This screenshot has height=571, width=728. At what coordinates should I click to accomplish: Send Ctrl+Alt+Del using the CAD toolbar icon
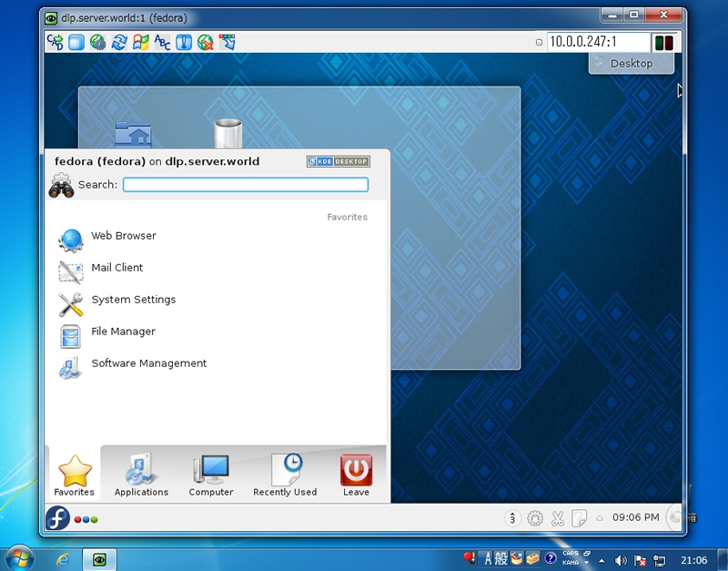coord(56,42)
